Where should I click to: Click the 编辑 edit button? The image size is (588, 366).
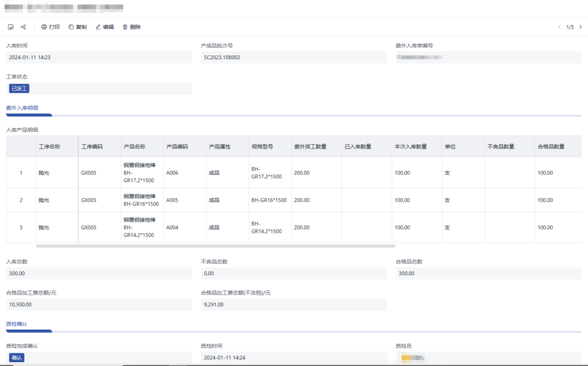point(105,27)
